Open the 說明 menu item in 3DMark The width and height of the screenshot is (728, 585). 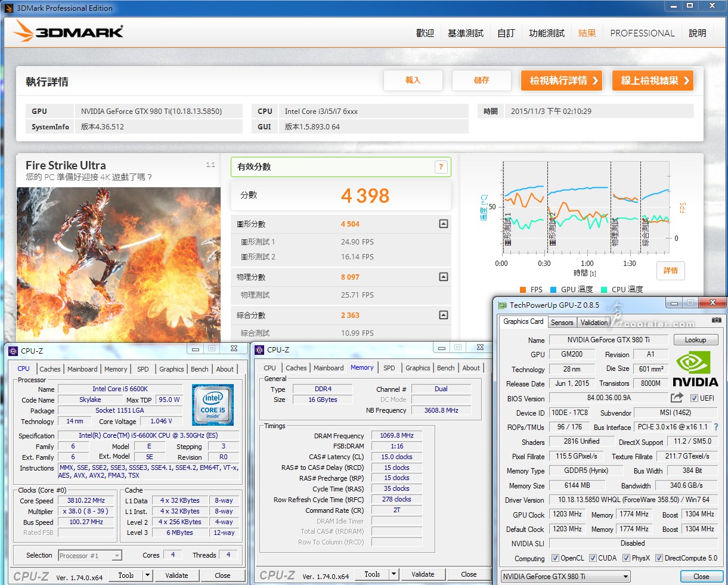click(x=698, y=33)
